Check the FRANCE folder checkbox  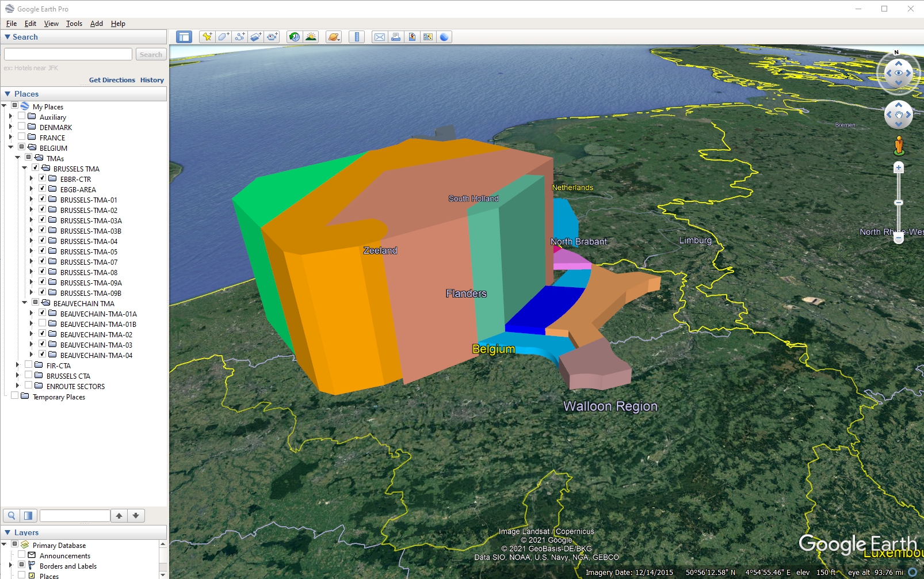(x=21, y=137)
